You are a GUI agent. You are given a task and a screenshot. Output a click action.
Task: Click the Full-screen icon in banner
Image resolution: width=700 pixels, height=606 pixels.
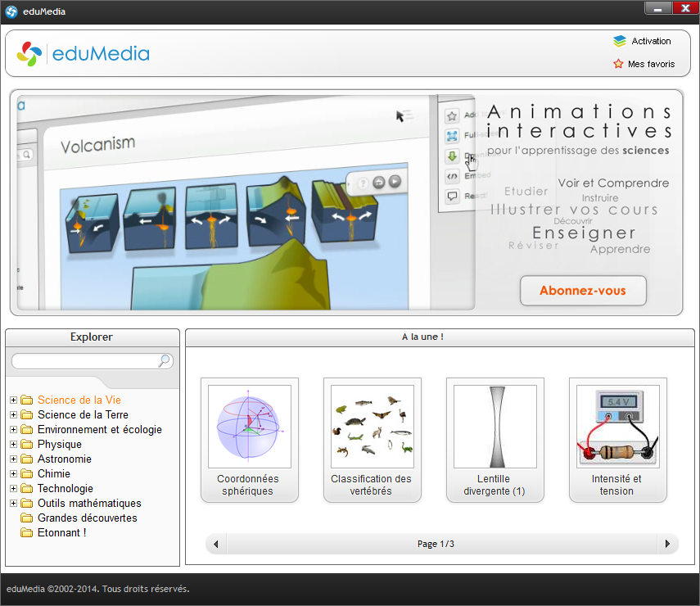(x=452, y=136)
